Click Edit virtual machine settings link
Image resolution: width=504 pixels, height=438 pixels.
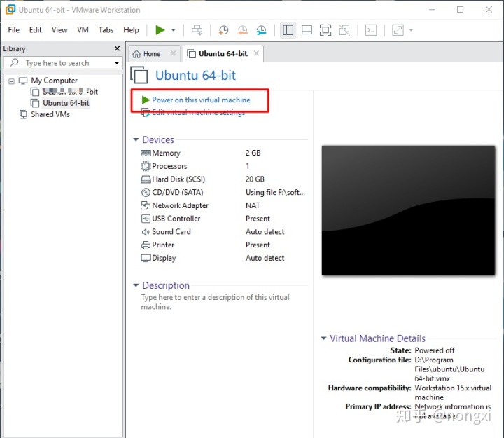[x=198, y=113]
